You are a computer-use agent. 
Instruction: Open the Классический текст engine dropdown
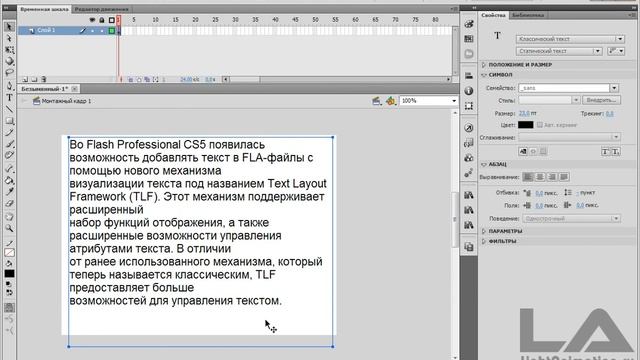570,39
